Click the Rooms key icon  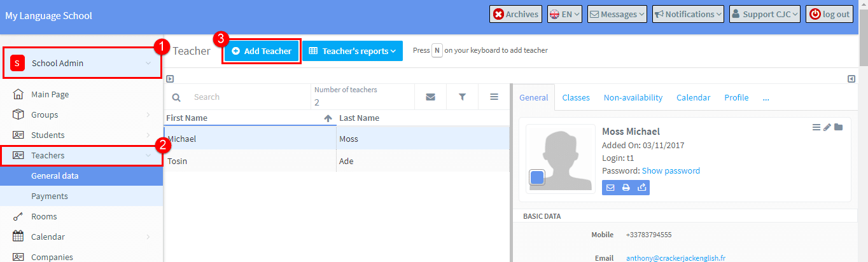click(x=18, y=217)
